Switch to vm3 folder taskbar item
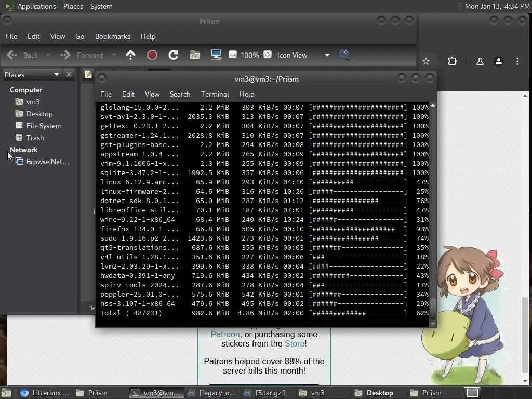 coord(312,393)
